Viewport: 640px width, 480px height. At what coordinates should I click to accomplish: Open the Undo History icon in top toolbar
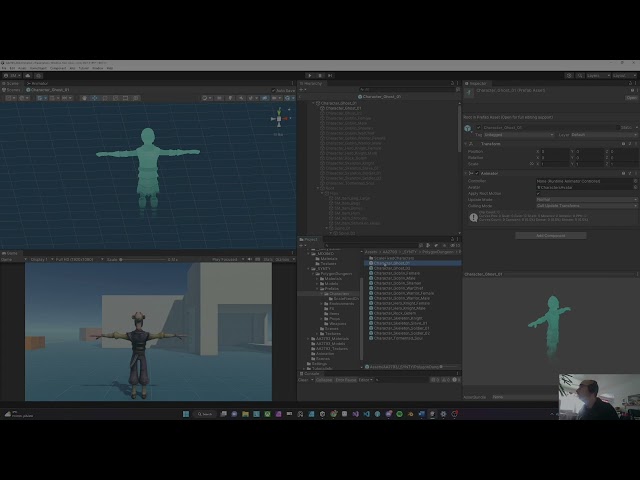point(569,76)
